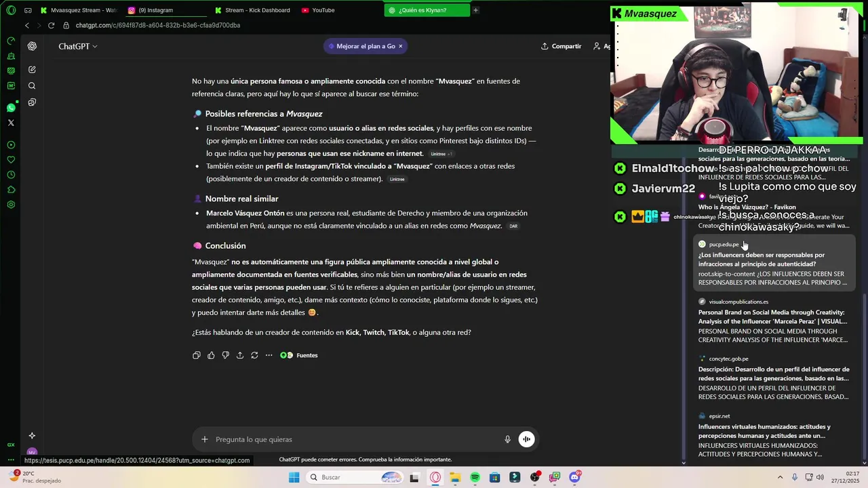Start microphone dictation in the prompt box

pyautogui.click(x=507, y=439)
